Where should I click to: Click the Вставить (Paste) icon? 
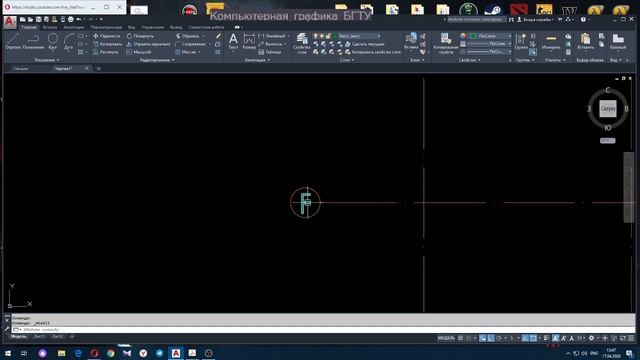click(585, 42)
